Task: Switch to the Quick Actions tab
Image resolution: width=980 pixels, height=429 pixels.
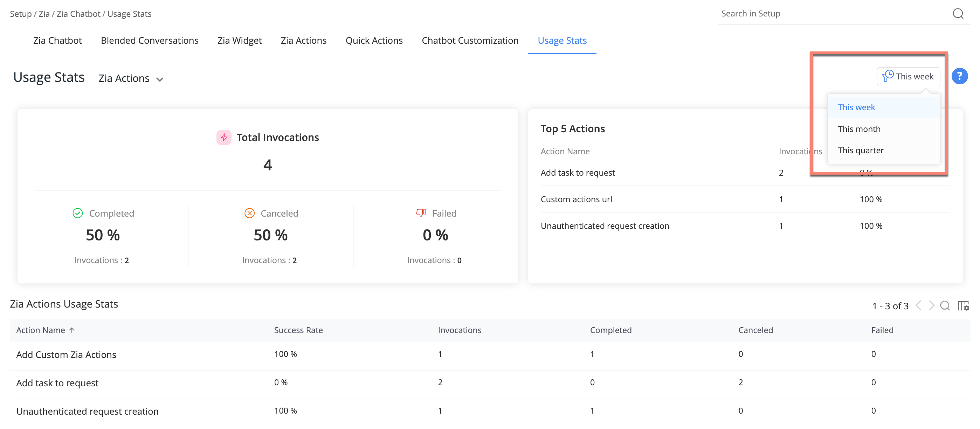Action: [374, 40]
